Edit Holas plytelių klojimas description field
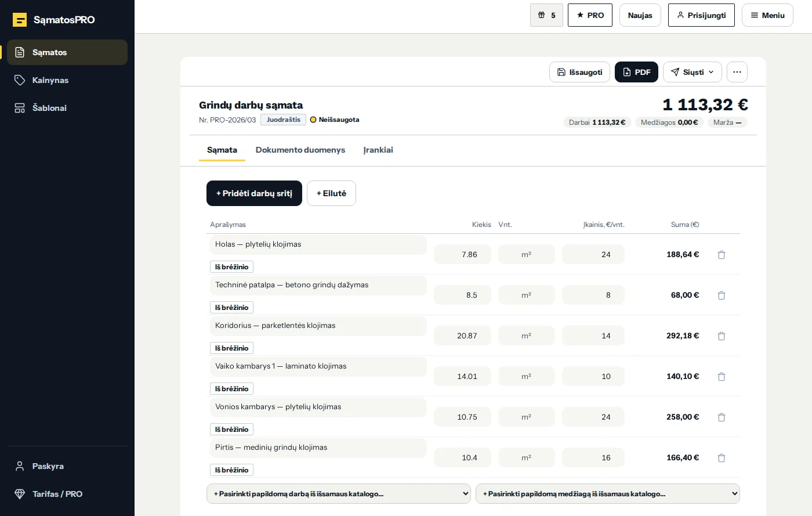Image resolution: width=812 pixels, height=516 pixels. pos(318,244)
